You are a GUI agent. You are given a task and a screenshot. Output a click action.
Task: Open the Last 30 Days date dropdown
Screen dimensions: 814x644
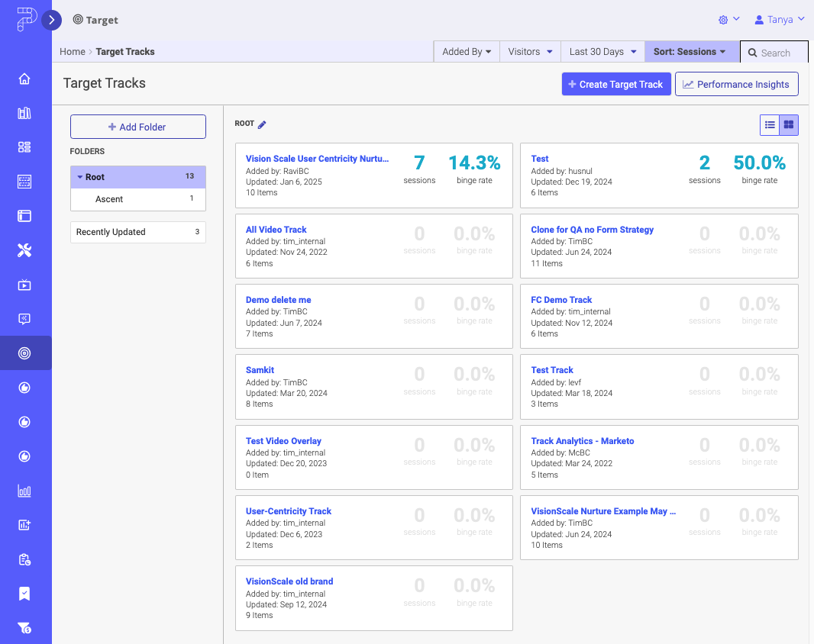pyautogui.click(x=602, y=52)
